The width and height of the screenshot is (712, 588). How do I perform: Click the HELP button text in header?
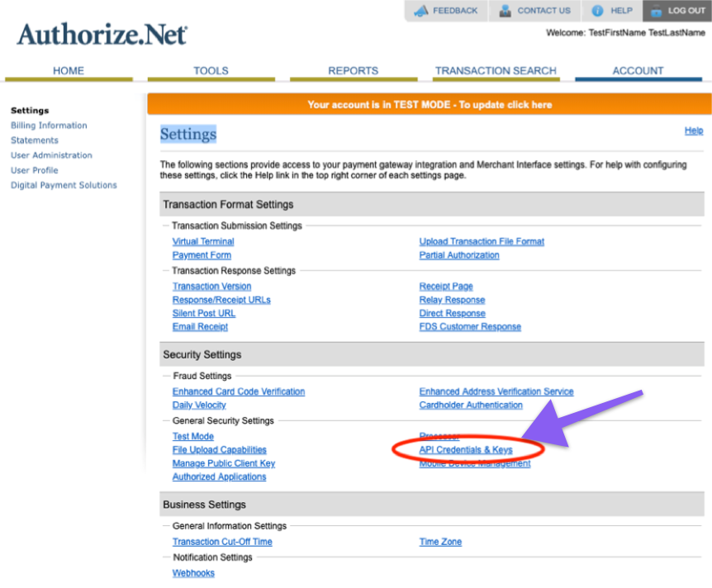[x=622, y=11]
